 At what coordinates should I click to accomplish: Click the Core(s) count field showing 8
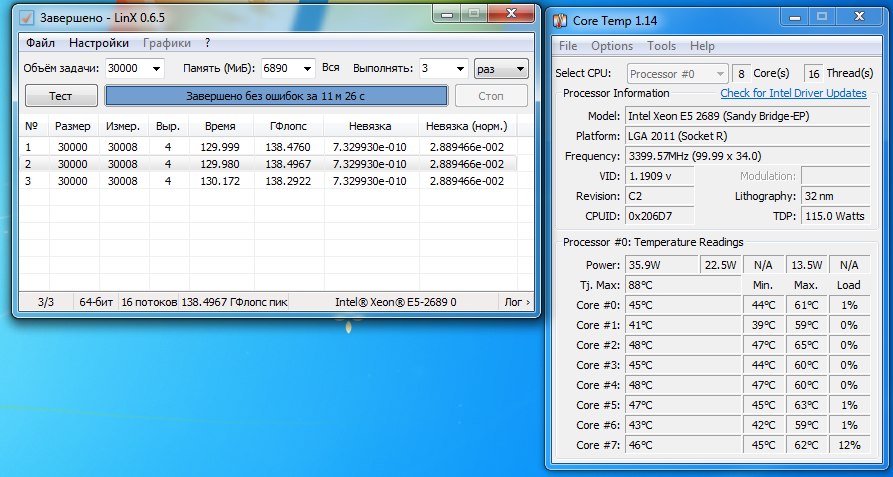741,73
